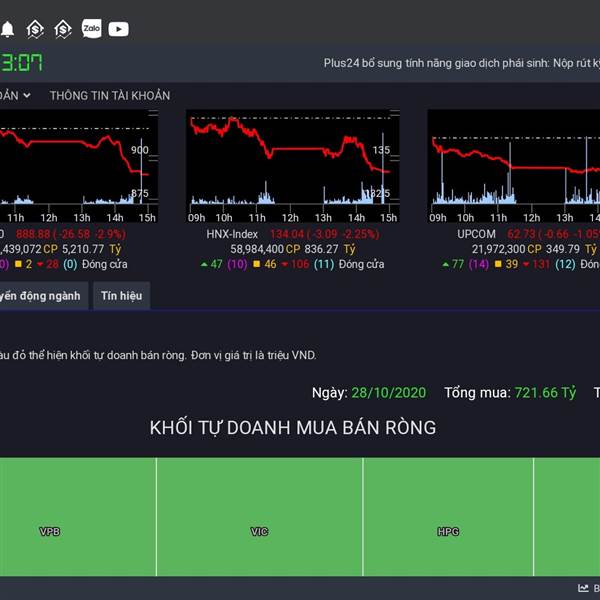Image resolution: width=600 pixels, height=600 pixels.
Task: Switch to the biến động ngành tab
Action: point(44,295)
